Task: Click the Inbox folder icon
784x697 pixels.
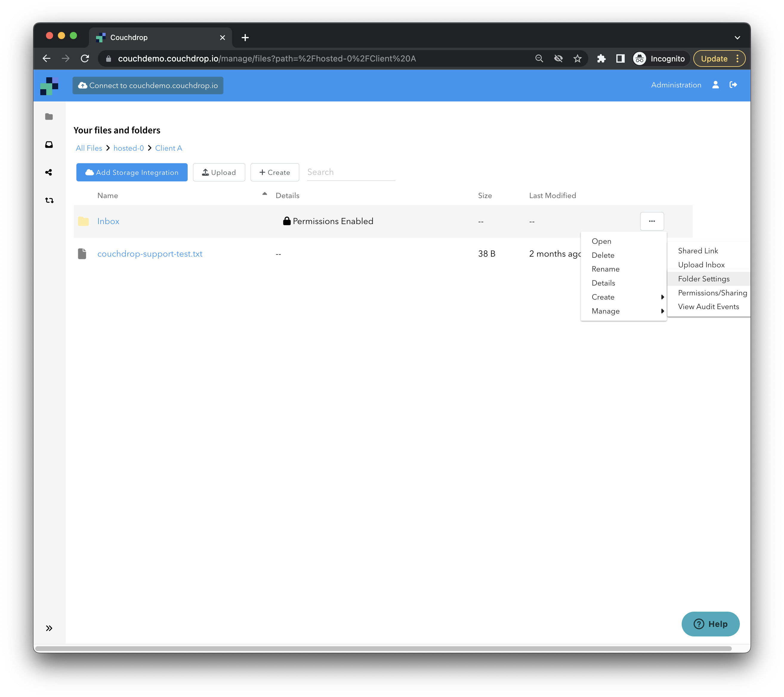Action: coord(83,221)
